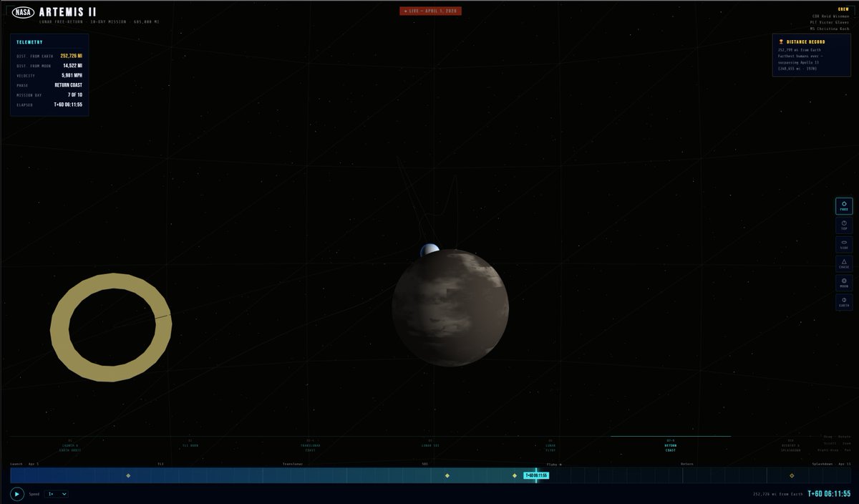Click the diamond marker below Splashdown · Apr 11

792,475
